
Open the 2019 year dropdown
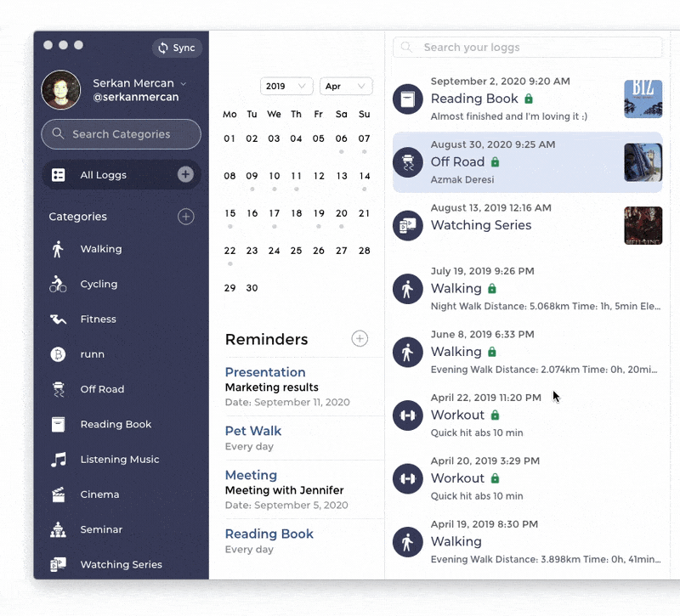click(286, 87)
